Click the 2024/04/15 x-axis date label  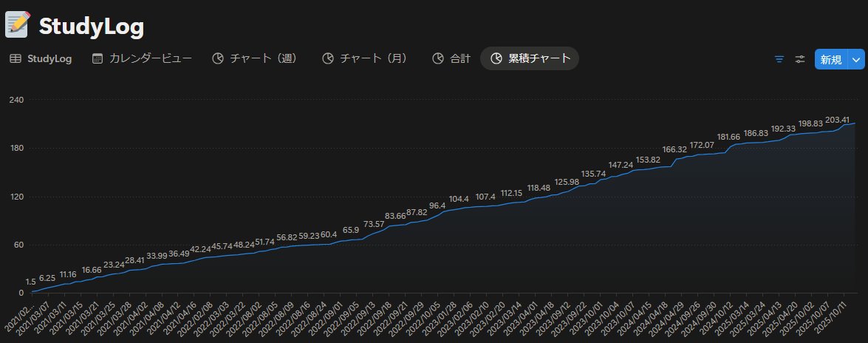635,318
